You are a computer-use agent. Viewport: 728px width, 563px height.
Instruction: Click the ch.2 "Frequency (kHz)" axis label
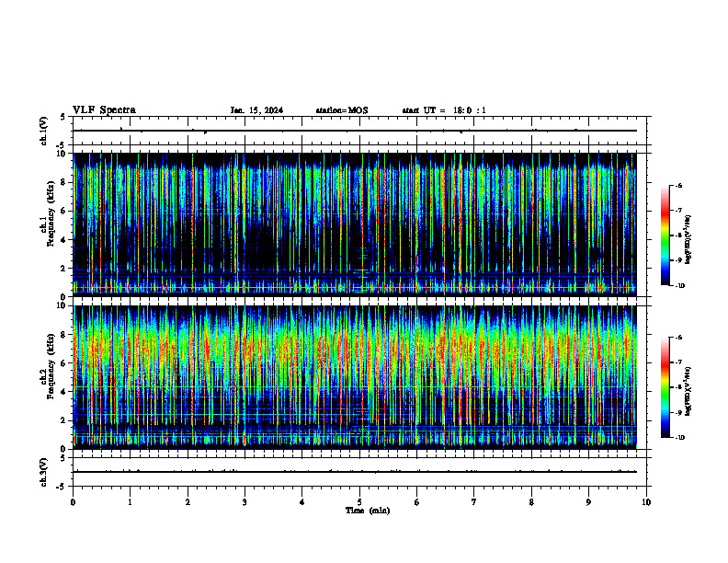coord(51,366)
